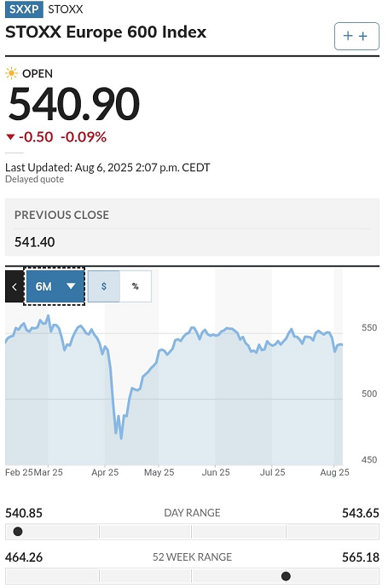
Task: Click the day range marker dot
Action: (18, 532)
